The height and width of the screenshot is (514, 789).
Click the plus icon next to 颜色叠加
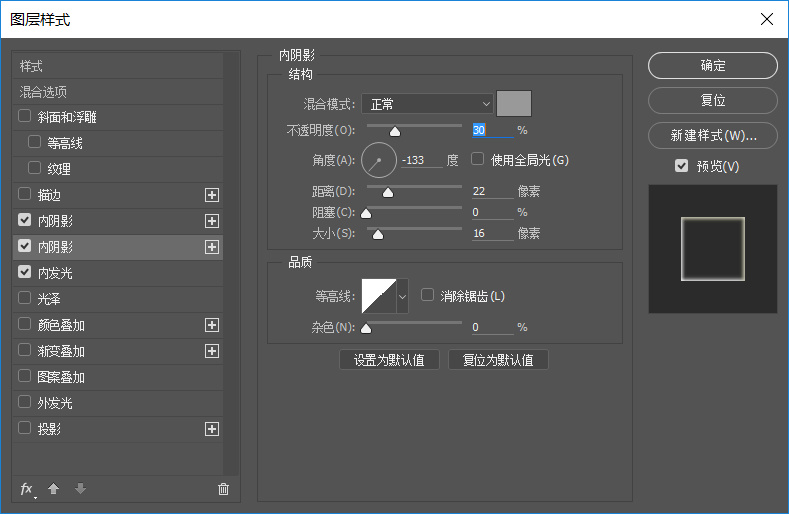212,325
